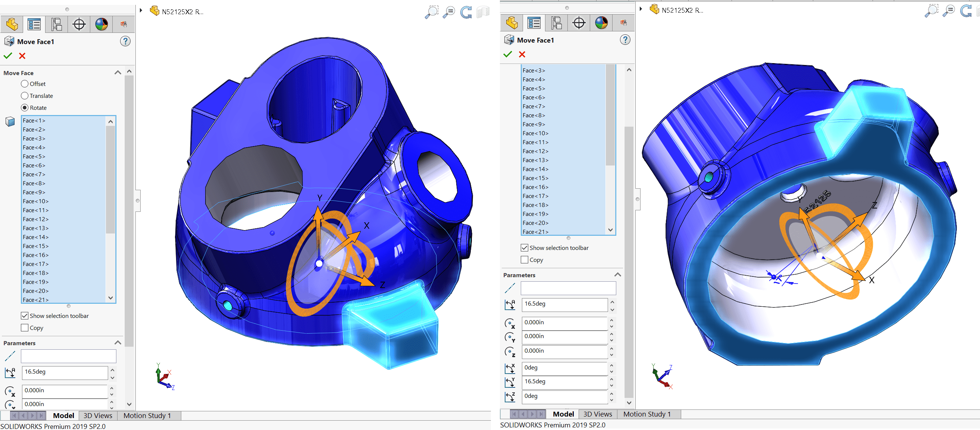Collapse the Move Face section
This screenshot has width=980, height=430.
tap(118, 73)
